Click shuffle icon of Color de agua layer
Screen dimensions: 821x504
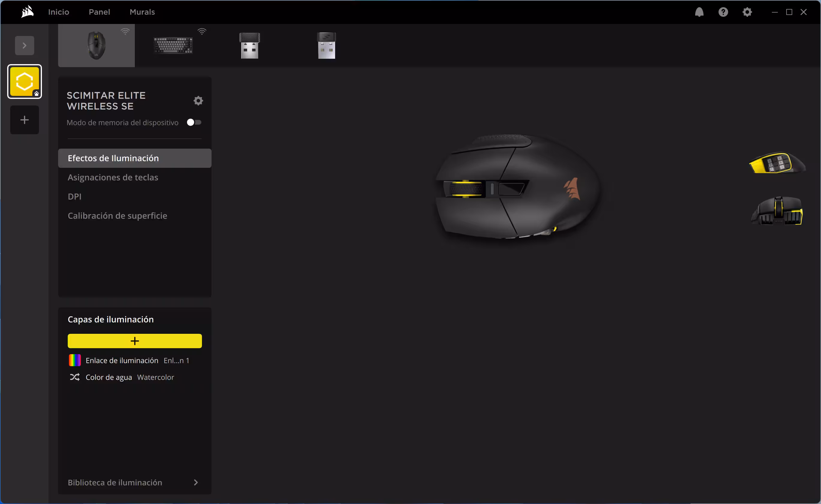(75, 377)
